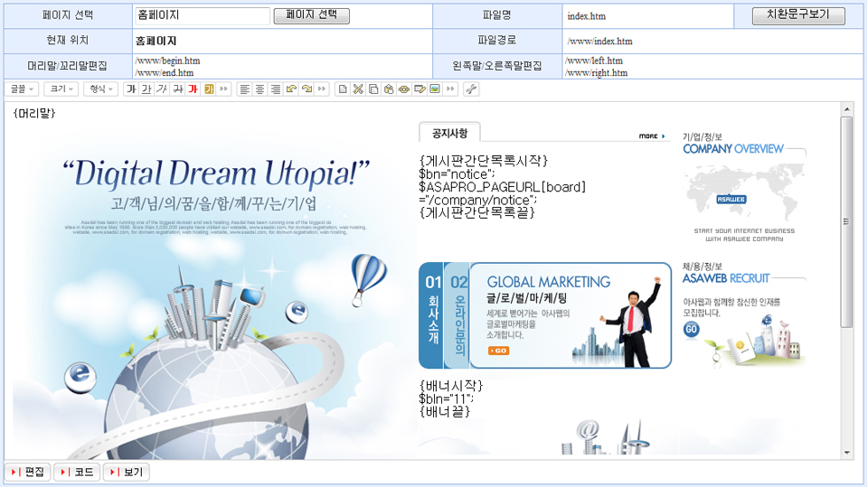This screenshot has height=487, width=868.
Task: Open the red font color picker
Action: [x=193, y=89]
